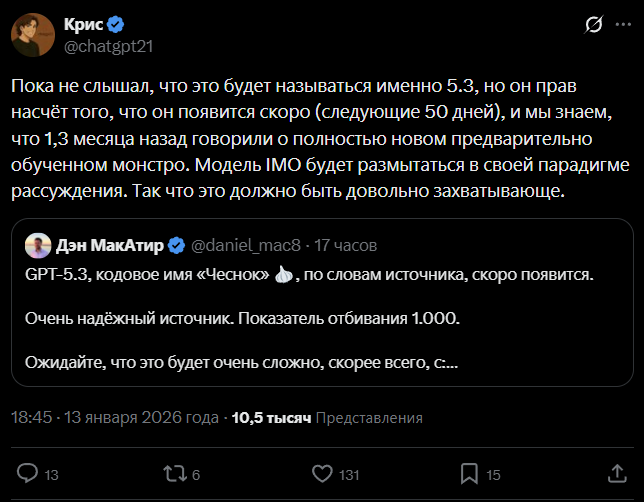Open the quoted post about GPT-5.3
644x502 pixels.
[320, 320]
